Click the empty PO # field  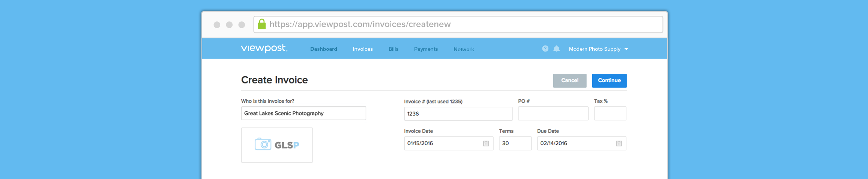pyautogui.click(x=553, y=113)
